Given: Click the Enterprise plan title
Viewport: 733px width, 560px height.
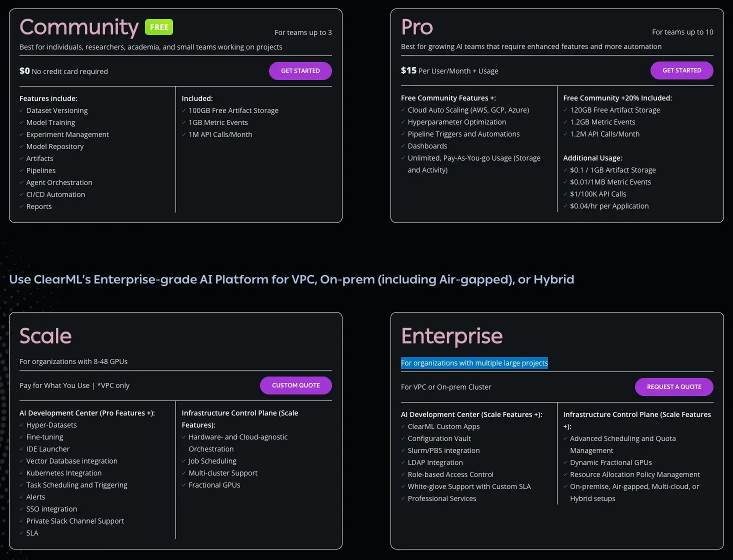Looking at the screenshot, I should pyautogui.click(x=451, y=336).
